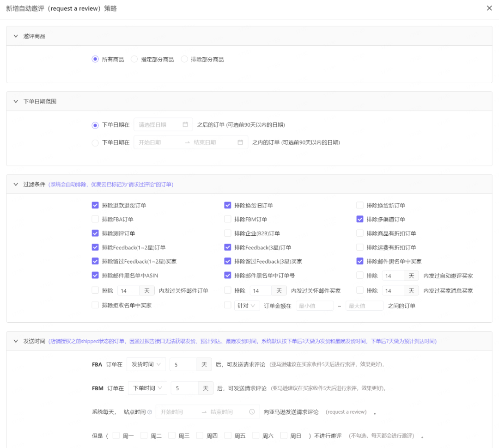
Task: Collapse the 下单日期范围 section
Action: tap(16, 101)
